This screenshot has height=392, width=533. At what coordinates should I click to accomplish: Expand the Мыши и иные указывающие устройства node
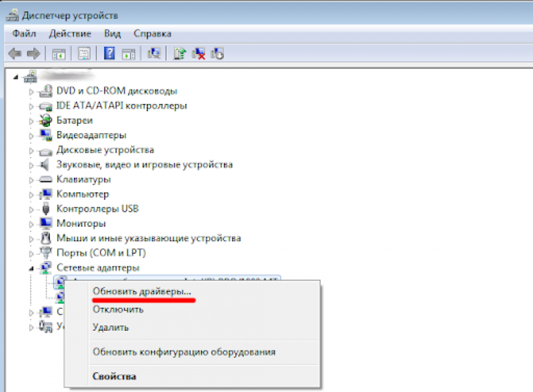pos(31,239)
